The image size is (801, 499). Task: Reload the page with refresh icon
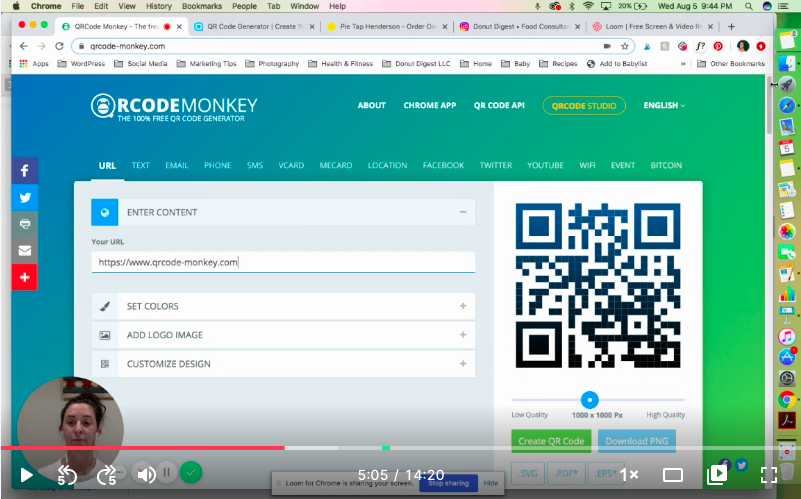pos(59,46)
